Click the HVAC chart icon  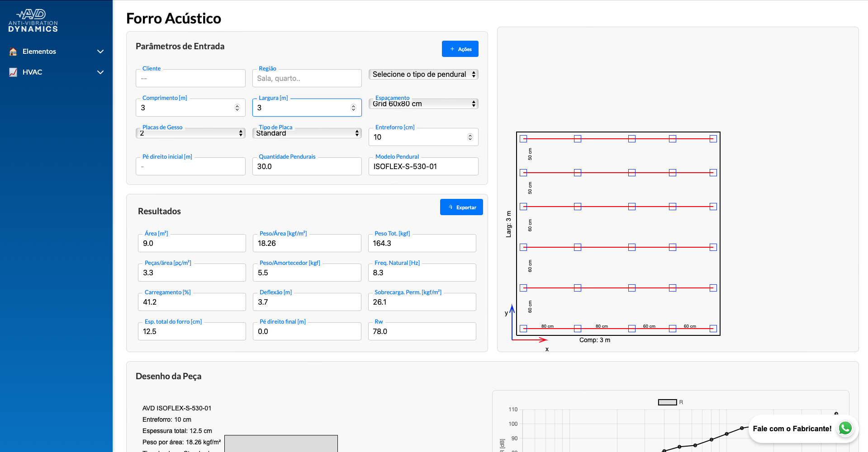(x=13, y=72)
